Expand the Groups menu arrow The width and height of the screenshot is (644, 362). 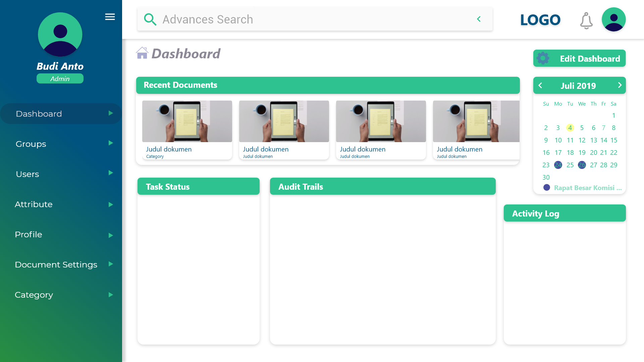coord(111,143)
